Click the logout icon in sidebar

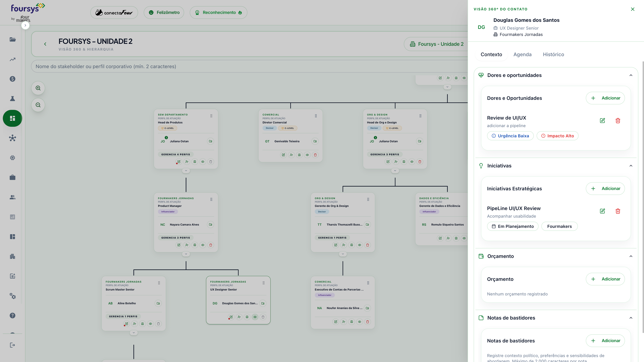point(13,345)
